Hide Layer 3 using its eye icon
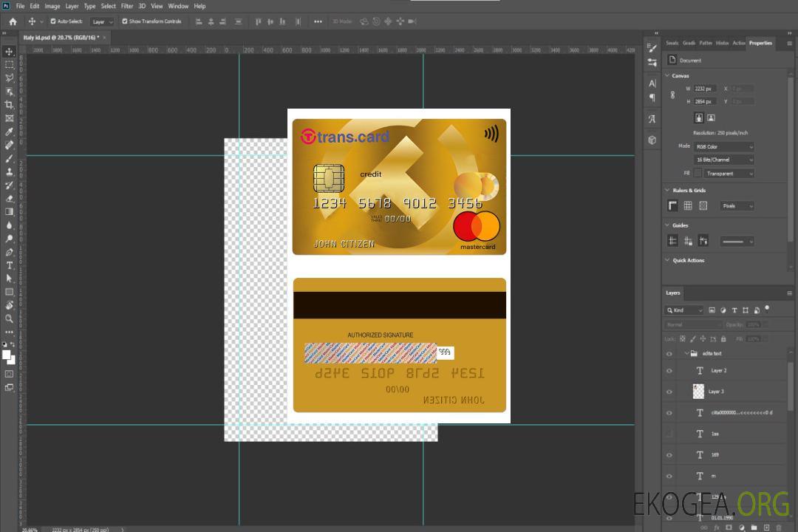The width and height of the screenshot is (798, 532). coord(669,392)
